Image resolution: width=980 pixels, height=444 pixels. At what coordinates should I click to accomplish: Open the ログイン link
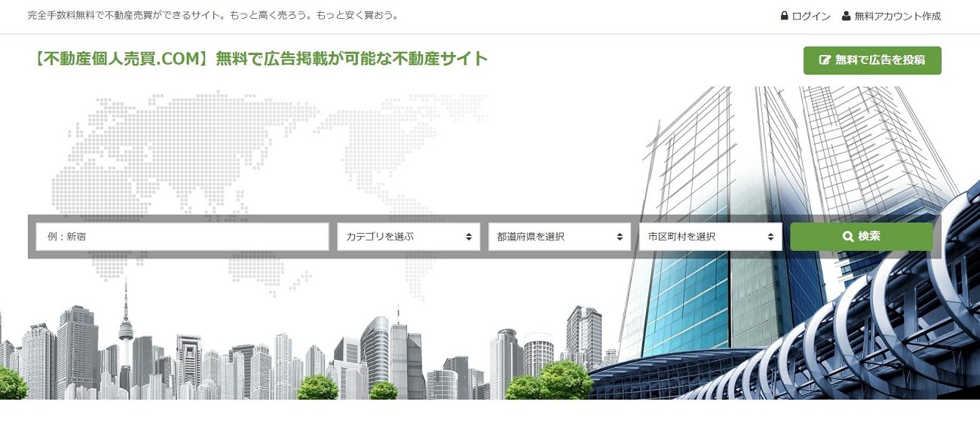(811, 16)
